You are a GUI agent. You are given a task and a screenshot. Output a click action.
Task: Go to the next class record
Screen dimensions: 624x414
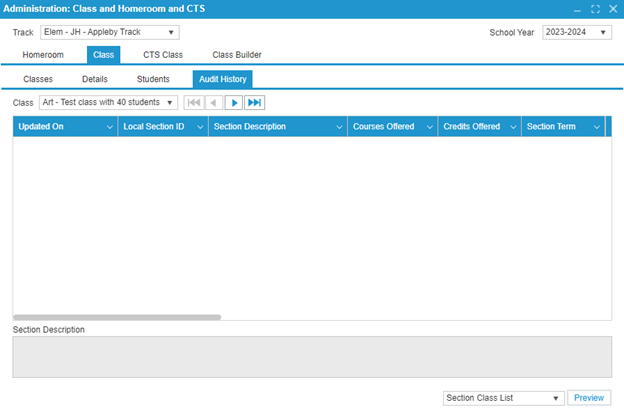point(234,102)
